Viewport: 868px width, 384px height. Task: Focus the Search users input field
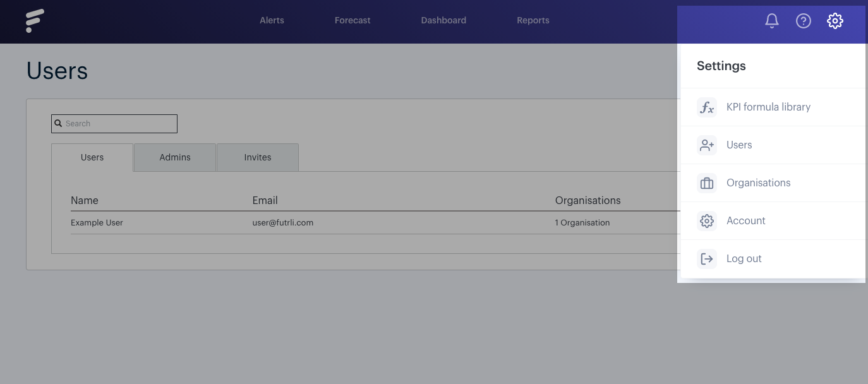(114, 124)
